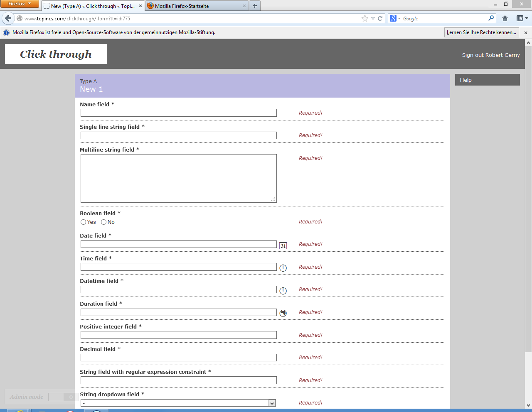Open the Duration field picker icon
This screenshot has height=412, width=532.
[283, 313]
